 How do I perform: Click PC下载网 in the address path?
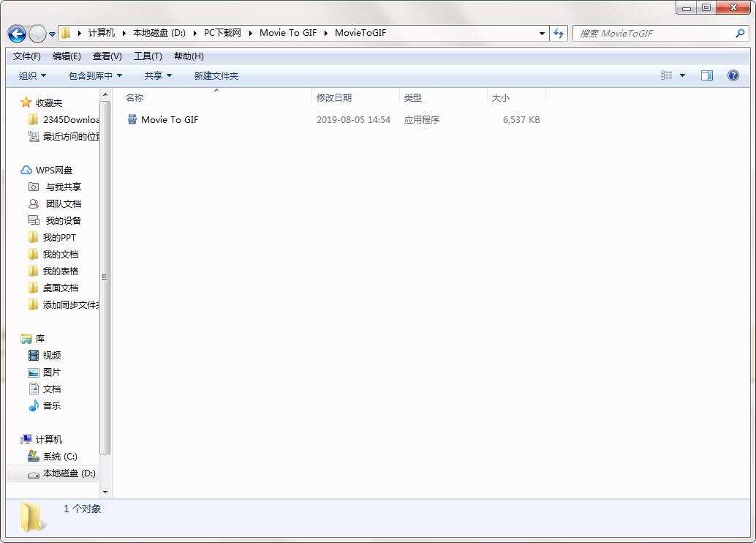[222, 33]
